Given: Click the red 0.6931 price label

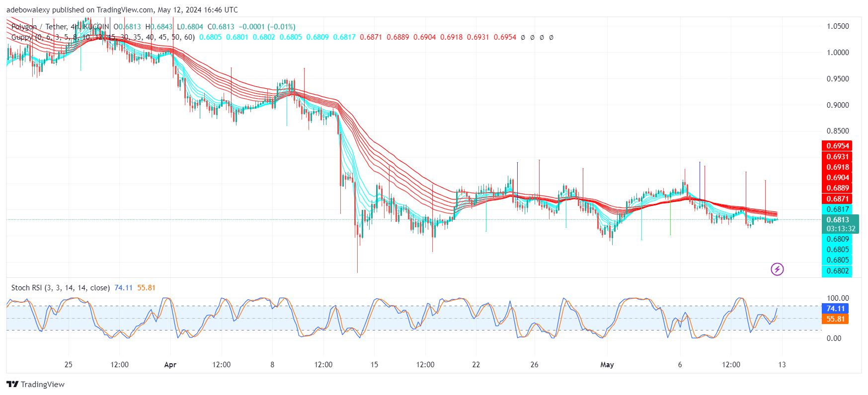Looking at the screenshot, I should pos(837,157).
